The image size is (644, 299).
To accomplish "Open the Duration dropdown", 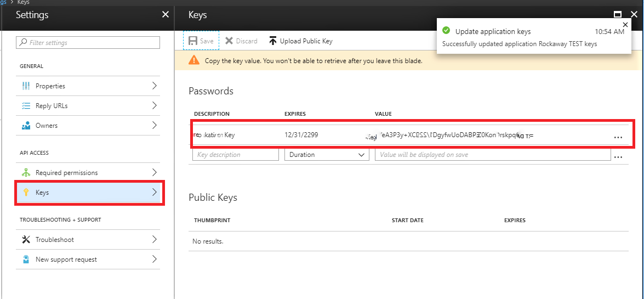I will coord(326,155).
